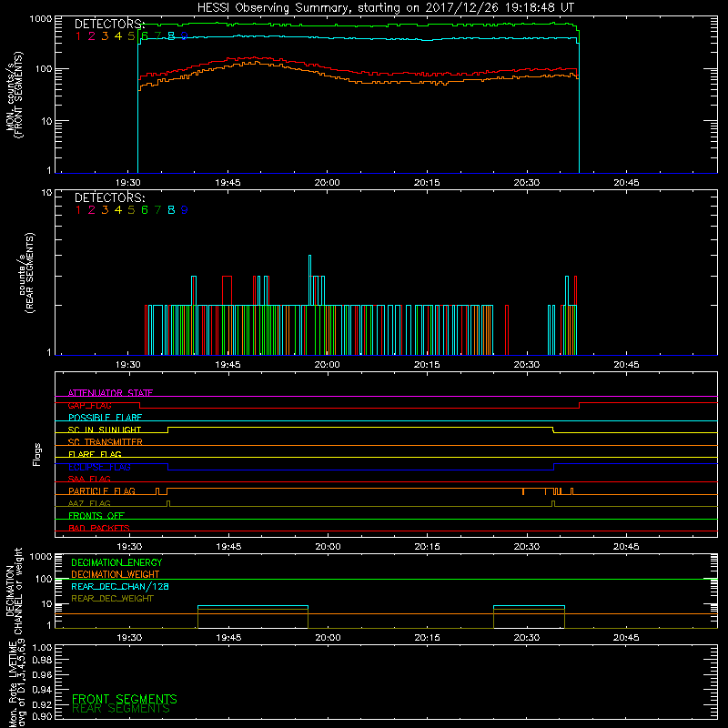Click the REAR_DEC_CHAN/128 legend label
The height and width of the screenshot is (728, 728).
click(x=120, y=586)
